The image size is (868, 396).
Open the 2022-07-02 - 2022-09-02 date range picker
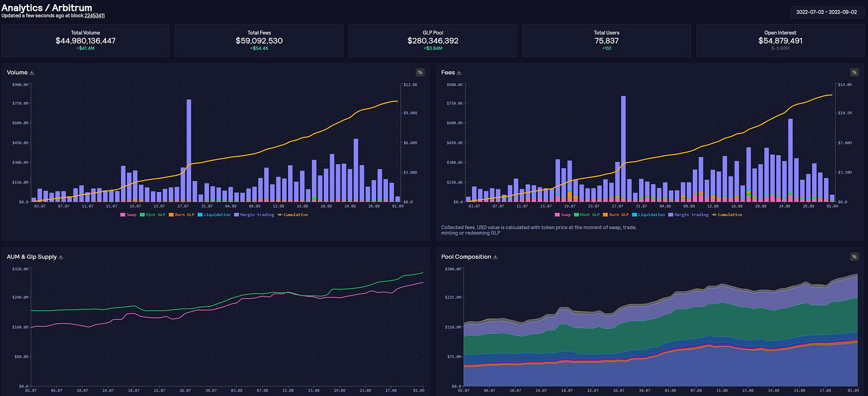pyautogui.click(x=827, y=12)
